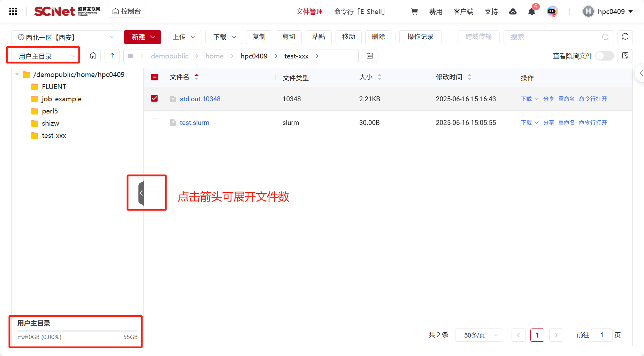Expand the 西北一区【西安】 region selector
This screenshot has height=356, width=644.
66,37
